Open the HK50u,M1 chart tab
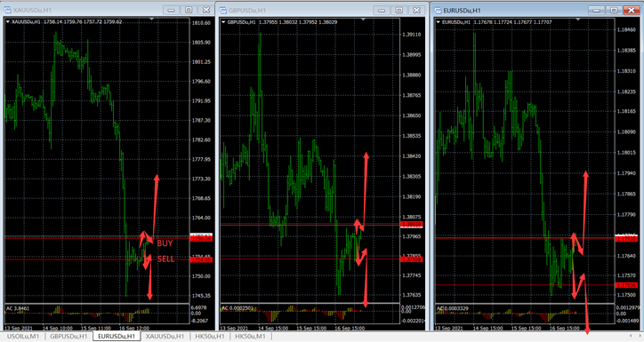 click(250, 337)
